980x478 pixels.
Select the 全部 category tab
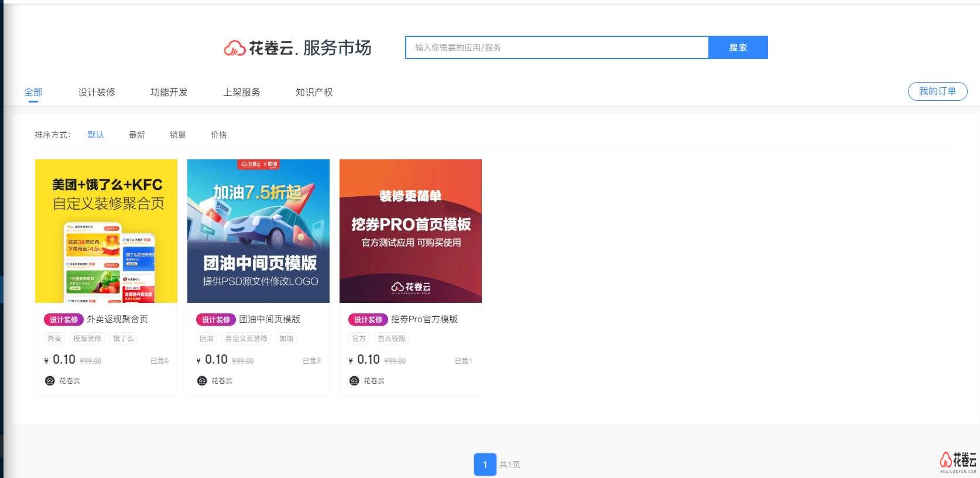coord(33,92)
